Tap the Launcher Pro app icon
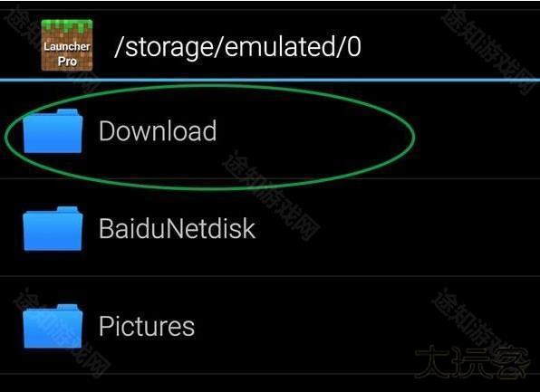The image size is (540, 392). pos(67,45)
